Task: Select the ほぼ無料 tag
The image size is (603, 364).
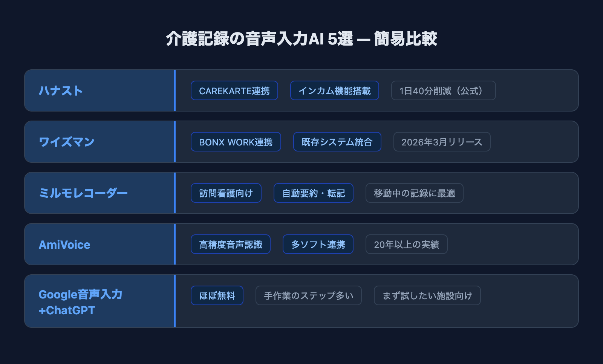Action: click(x=217, y=296)
